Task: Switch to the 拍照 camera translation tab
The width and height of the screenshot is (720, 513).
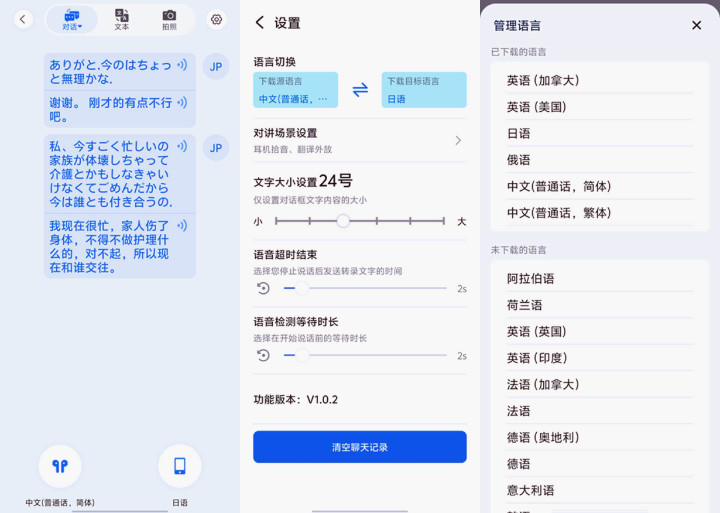Action: click(x=169, y=20)
